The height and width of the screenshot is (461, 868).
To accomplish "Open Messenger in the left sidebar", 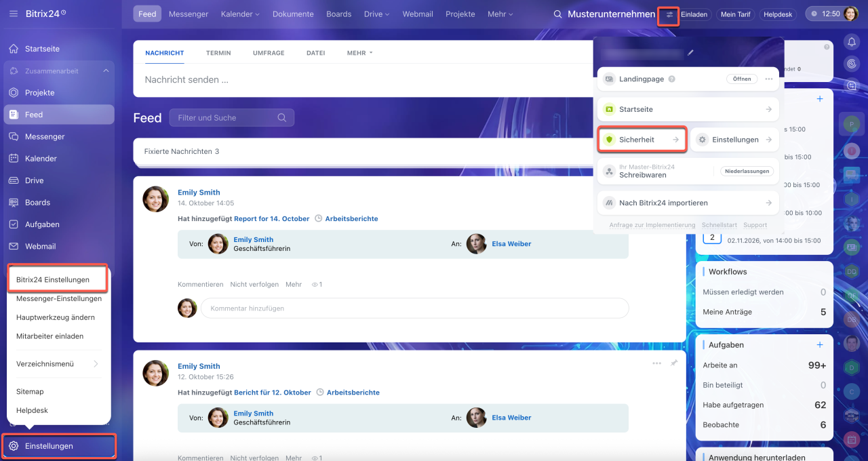I will click(x=59, y=137).
